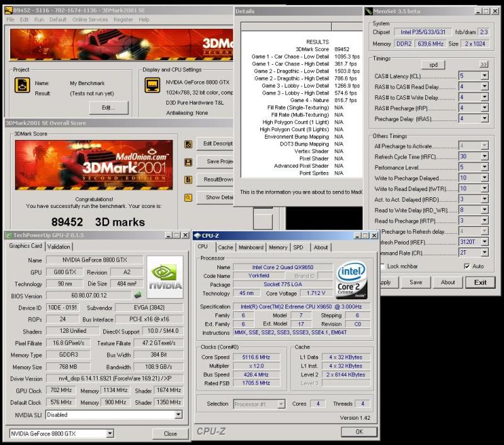Open the Performance Level dropdown
The height and width of the screenshot is (445, 504).
(484, 167)
